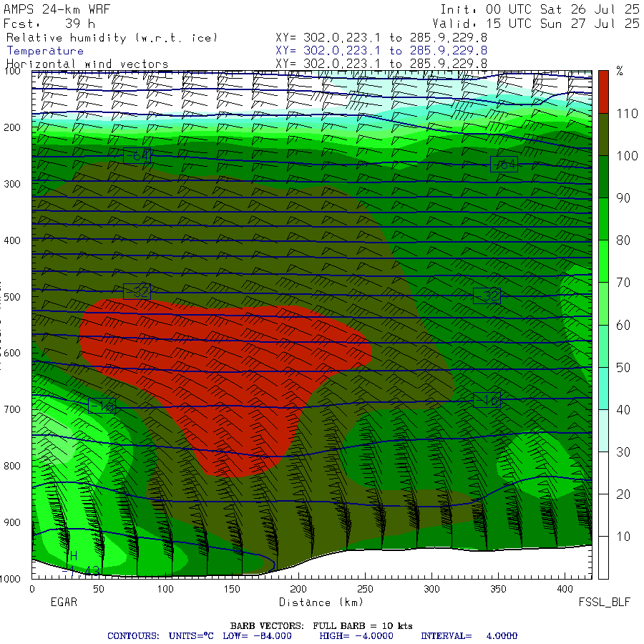Click the pressure axis label '500'
Screen dimensions: 644x644
[12, 297]
